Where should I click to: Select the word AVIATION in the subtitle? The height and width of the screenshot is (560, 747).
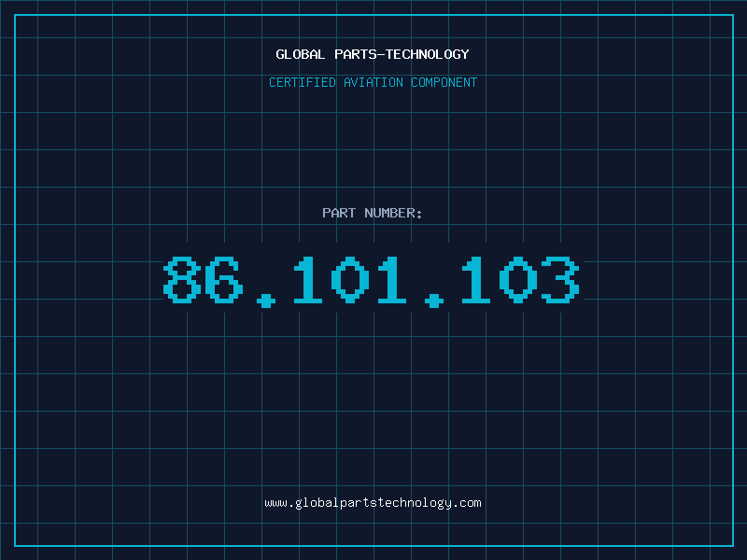pos(373,82)
